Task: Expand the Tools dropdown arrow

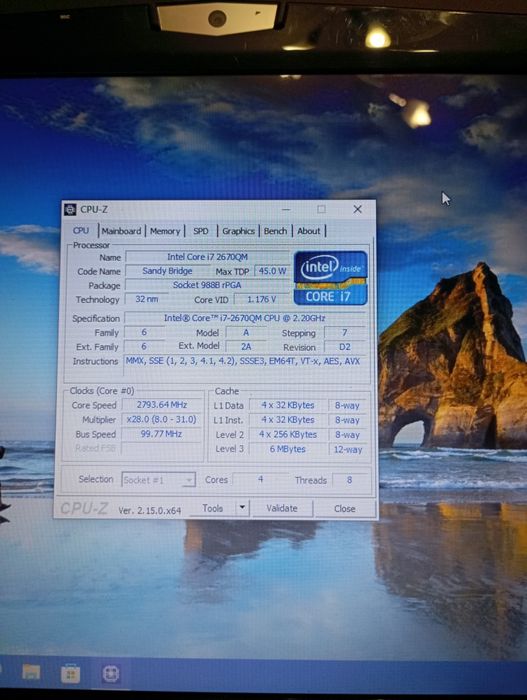Action: point(242,508)
